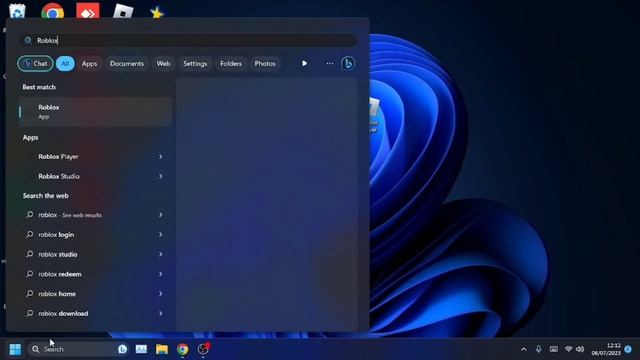Select 'roblox home' web suggestion

95,294
